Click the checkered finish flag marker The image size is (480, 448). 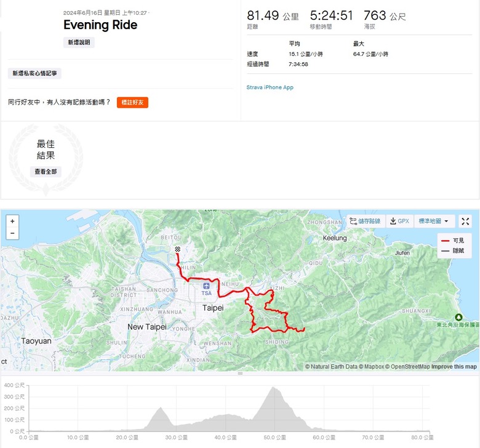[x=177, y=249]
